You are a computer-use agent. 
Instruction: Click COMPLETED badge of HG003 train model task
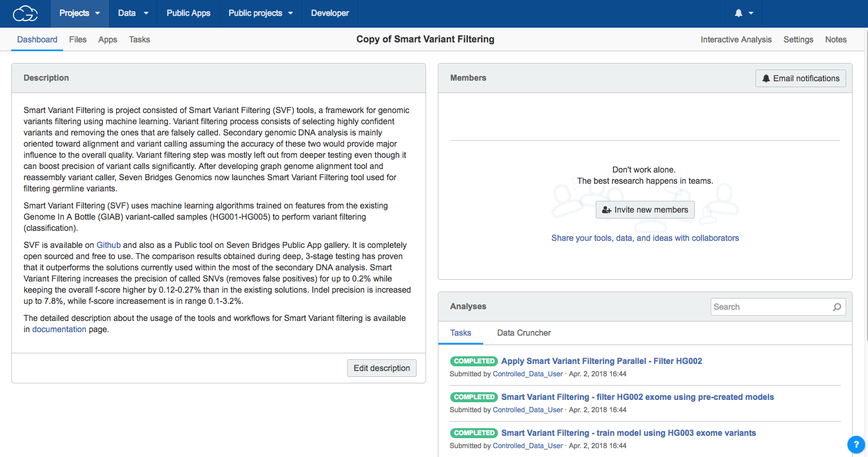pyautogui.click(x=474, y=433)
